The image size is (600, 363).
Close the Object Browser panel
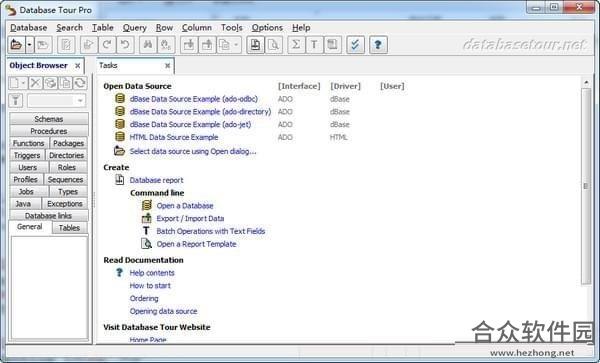[x=78, y=66]
